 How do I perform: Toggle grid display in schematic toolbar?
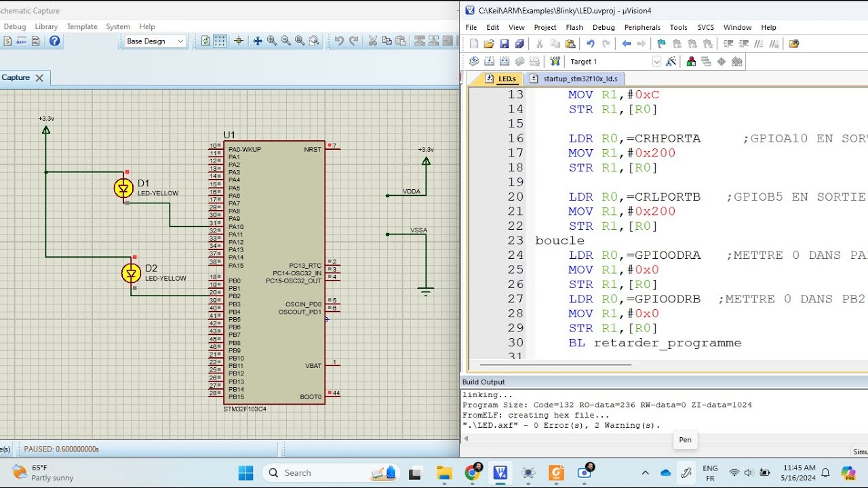[x=220, y=41]
